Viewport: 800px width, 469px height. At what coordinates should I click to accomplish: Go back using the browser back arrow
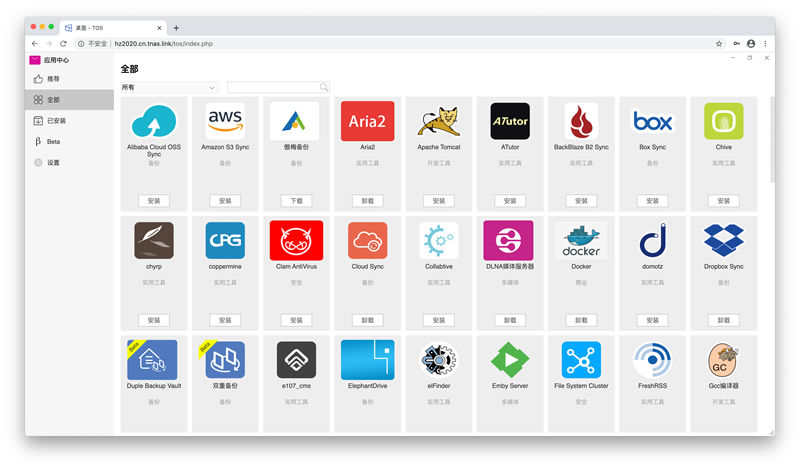point(35,44)
